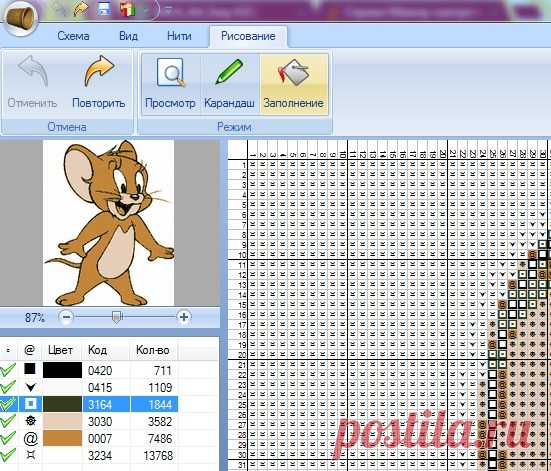Image resolution: width=551 pixels, height=471 pixels.
Task: Select thread code 0415
Action: (100, 387)
